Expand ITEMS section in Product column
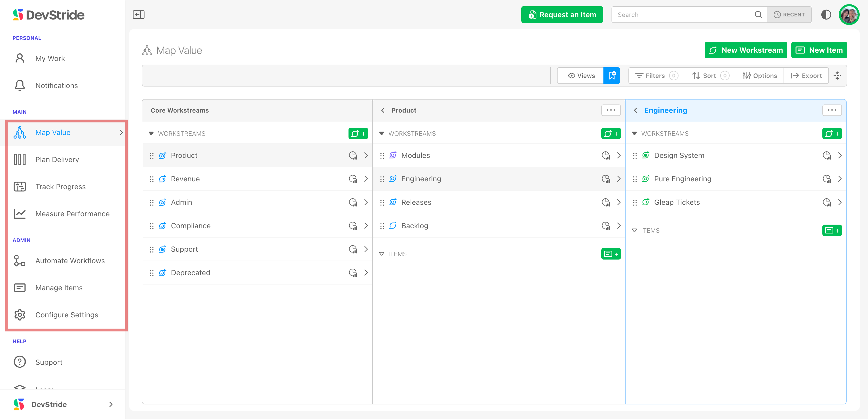868x419 pixels. [x=381, y=254]
